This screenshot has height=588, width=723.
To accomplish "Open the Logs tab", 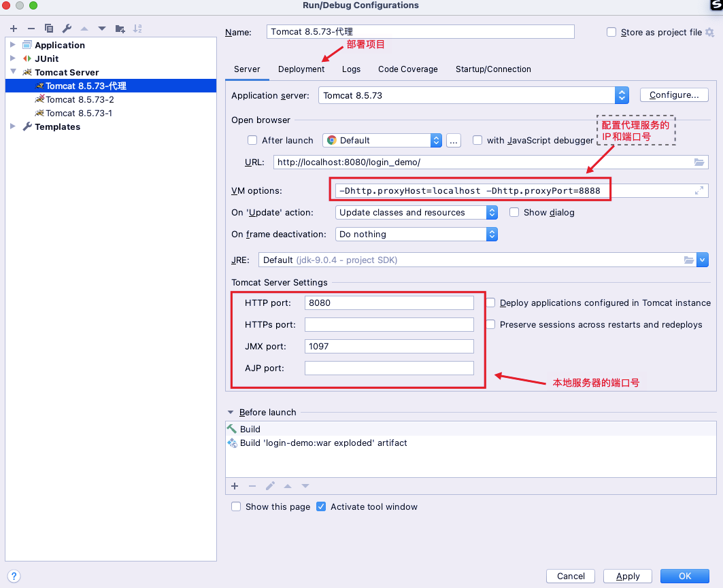I will point(351,69).
